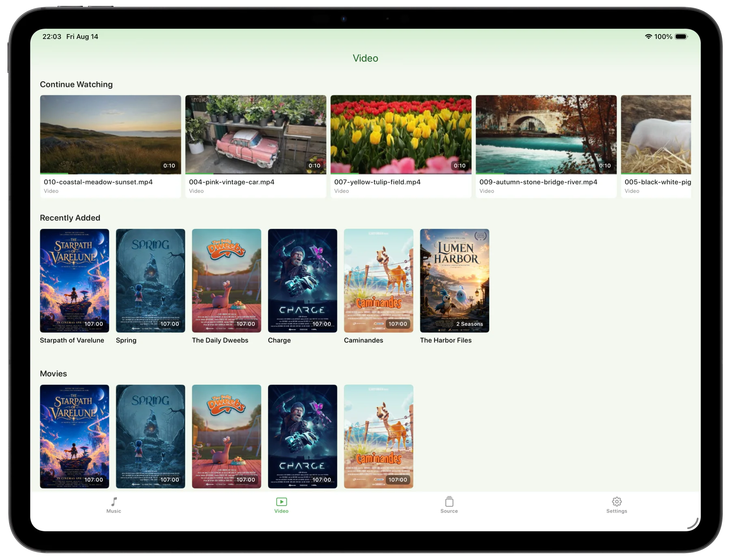Open Spring poster in Movies row
Screen dimensions: 731x560
click(x=150, y=436)
